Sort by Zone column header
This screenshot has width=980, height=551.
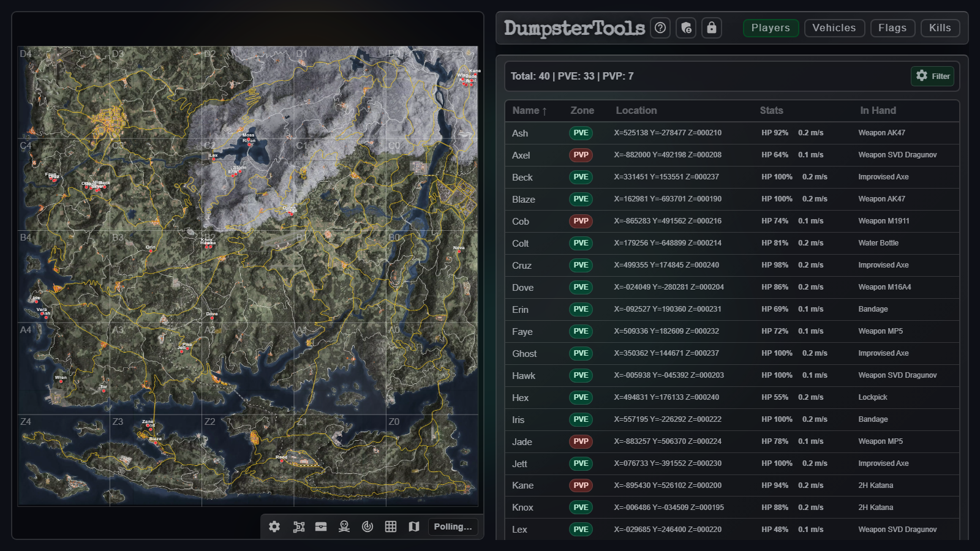[x=582, y=110]
